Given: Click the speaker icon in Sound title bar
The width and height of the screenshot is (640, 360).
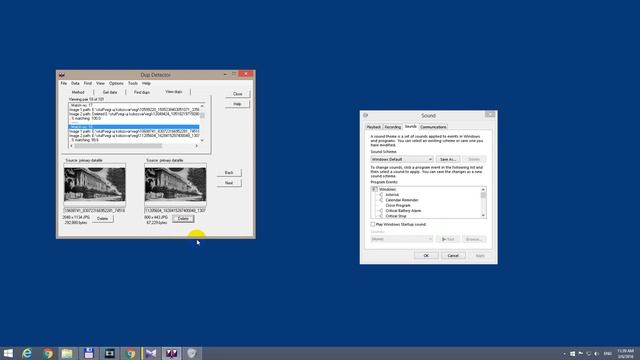Looking at the screenshot, I should coord(365,116).
